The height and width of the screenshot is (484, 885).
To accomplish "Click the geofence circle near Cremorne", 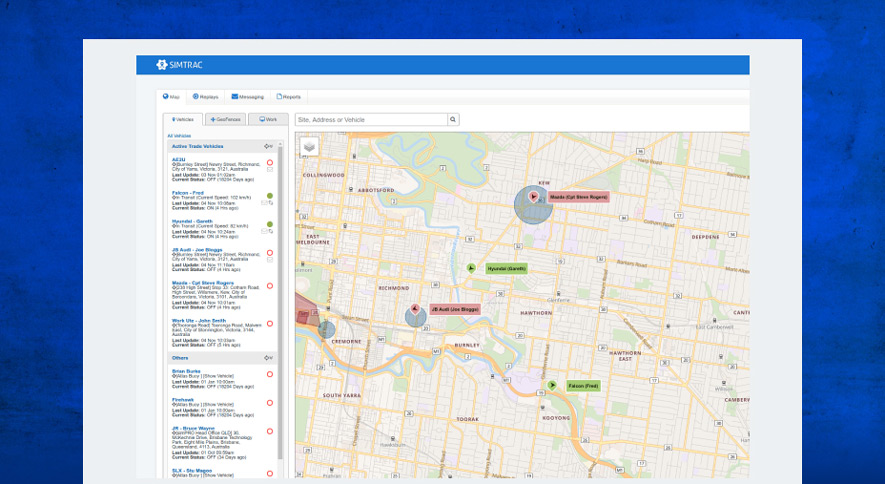I will coord(326,329).
